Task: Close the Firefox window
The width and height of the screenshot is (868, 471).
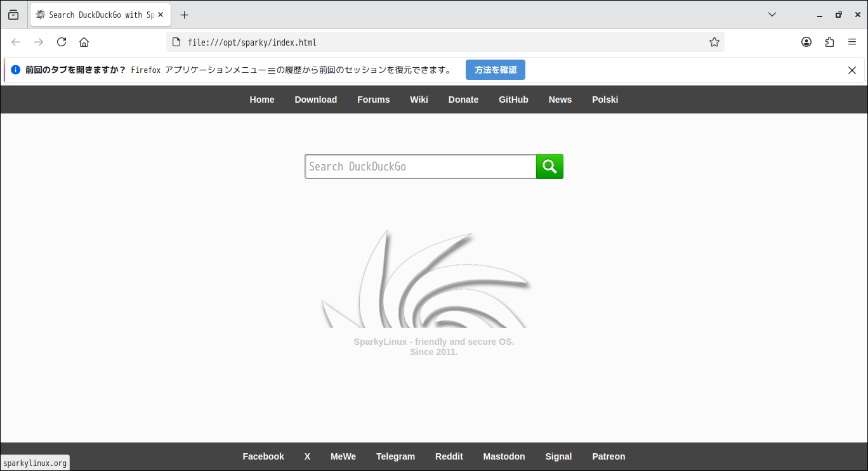Action: pyautogui.click(x=858, y=15)
